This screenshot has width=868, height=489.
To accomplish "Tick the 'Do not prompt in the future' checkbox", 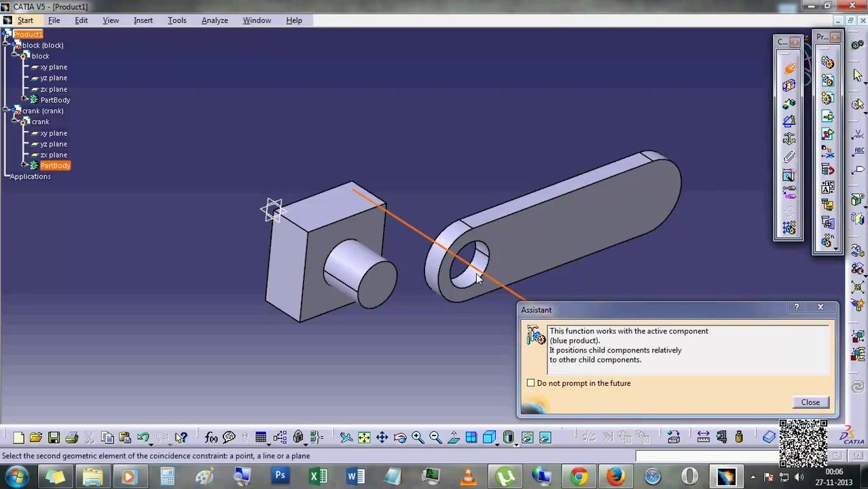I will [530, 383].
